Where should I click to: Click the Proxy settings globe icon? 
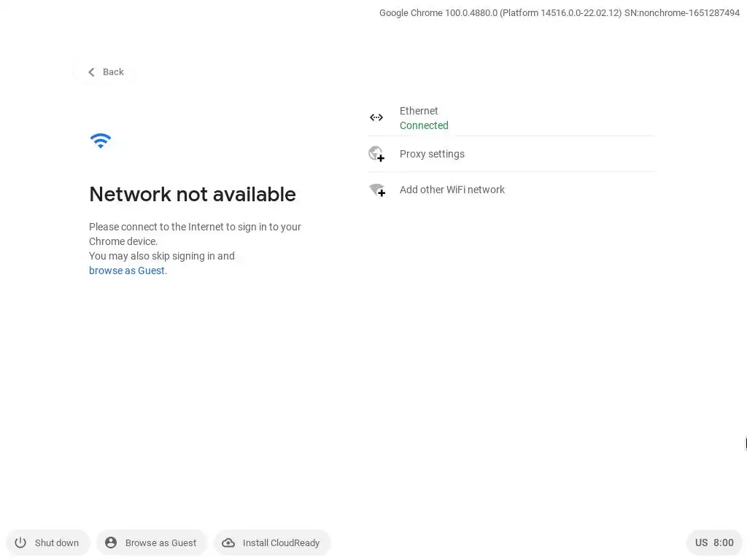point(376,154)
